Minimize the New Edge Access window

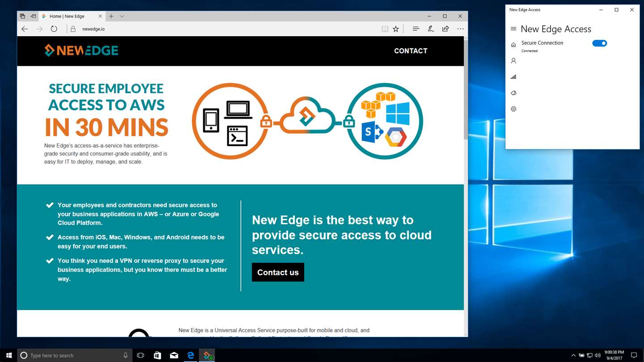click(601, 10)
